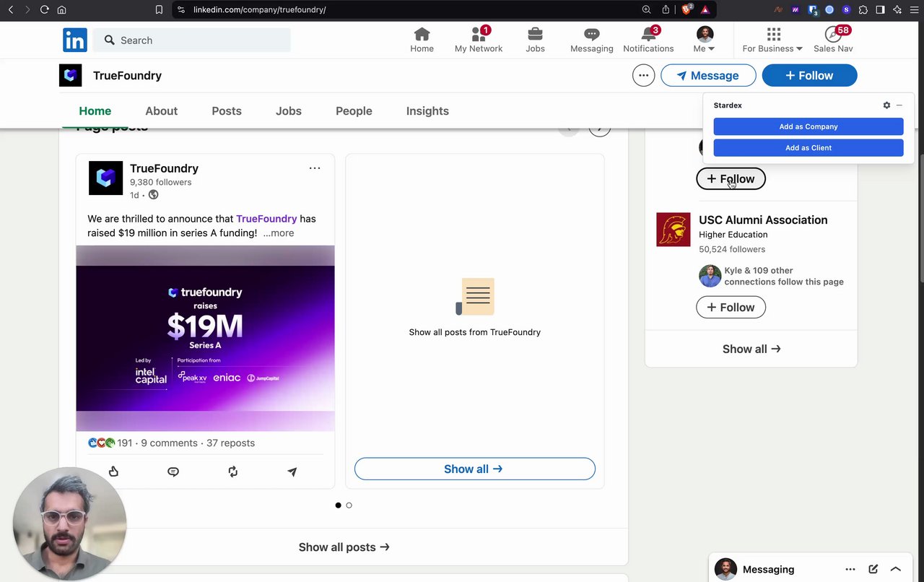Open browser extensions puzzle icon
Screen dimensions: 924x582
[863, 9]
